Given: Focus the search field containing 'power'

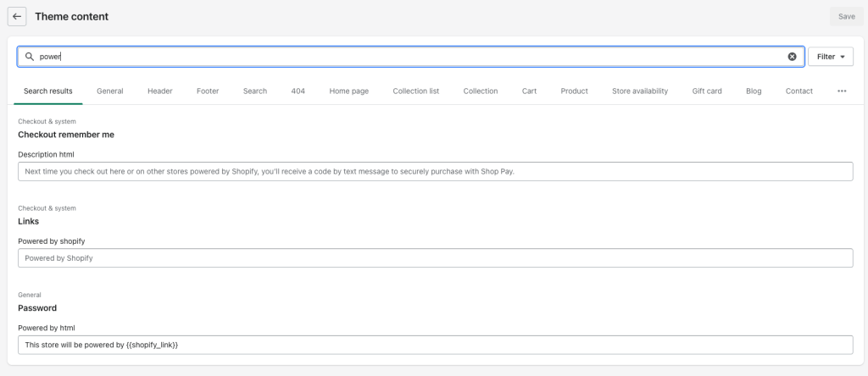Looking at the screenshot, I should tap(411, 57).
